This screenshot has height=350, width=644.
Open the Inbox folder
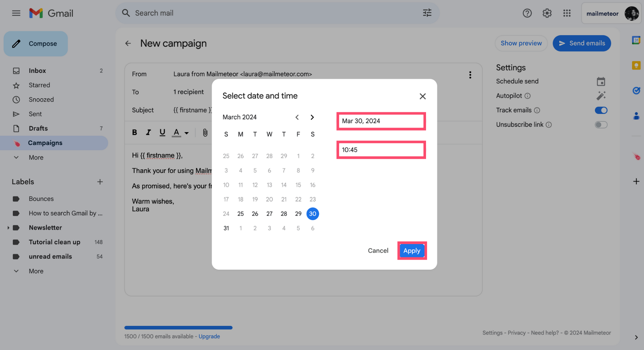[x=55, y=71]
